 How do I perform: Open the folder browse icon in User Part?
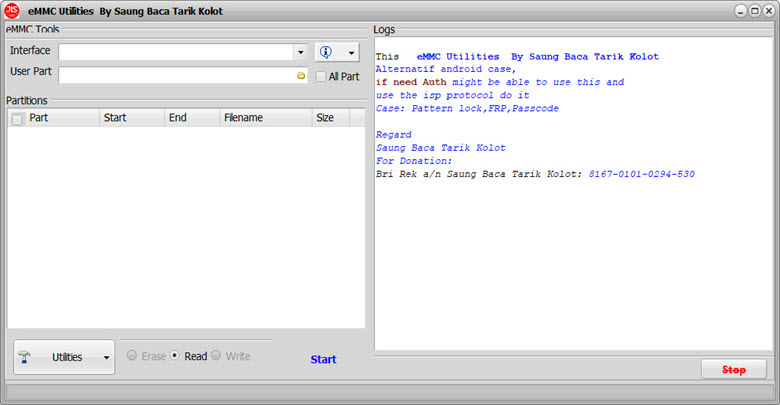300,76
